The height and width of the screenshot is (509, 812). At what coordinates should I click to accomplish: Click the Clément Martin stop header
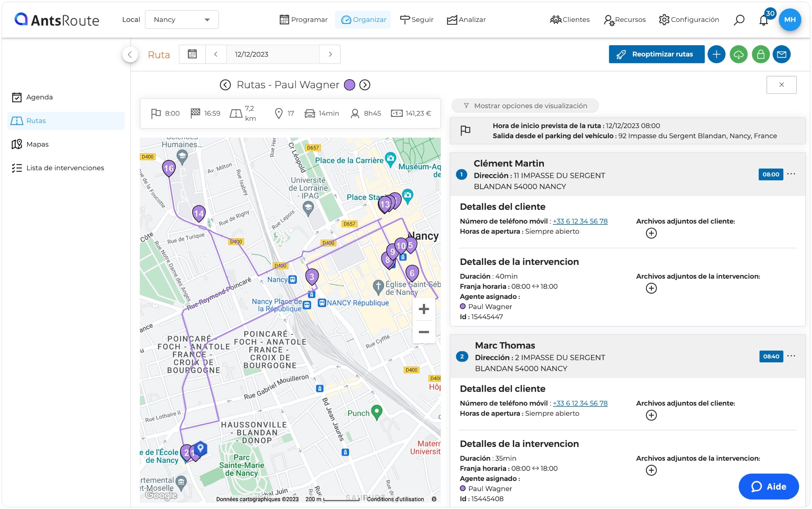pos(627,174)
